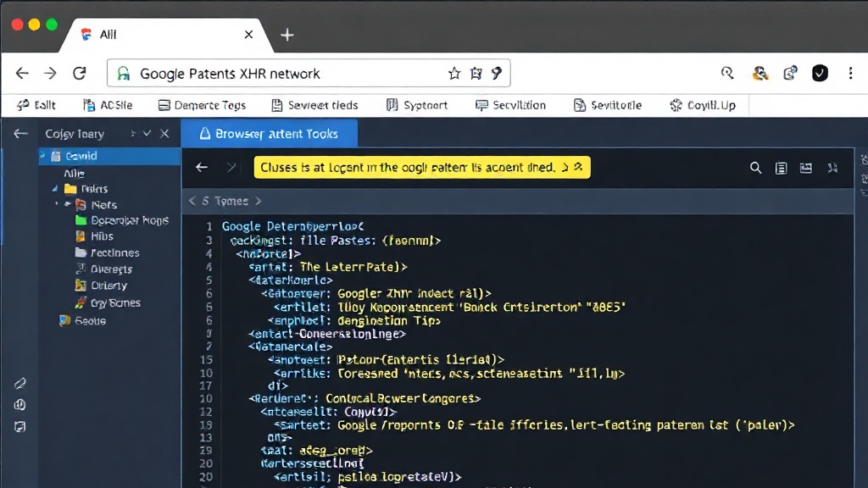Click the devtools panel back arrow
This screenshot has width=868, height=488.
click(x=202, y=167)
